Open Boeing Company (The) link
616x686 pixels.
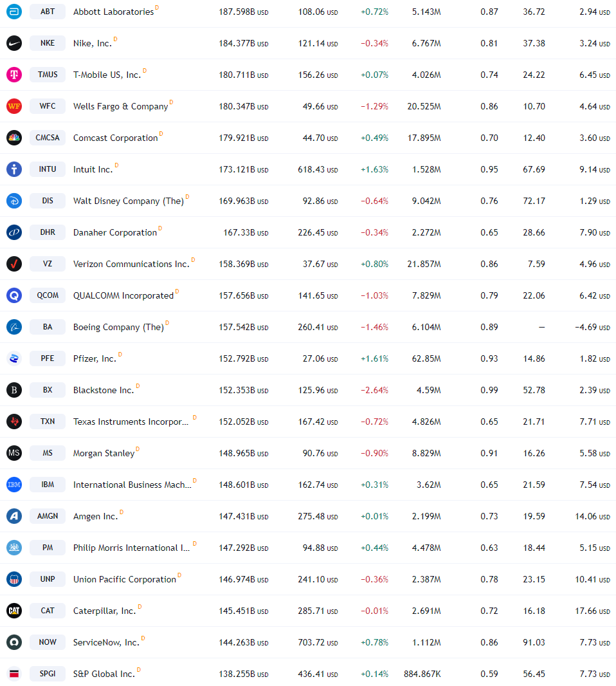point(118,327)
